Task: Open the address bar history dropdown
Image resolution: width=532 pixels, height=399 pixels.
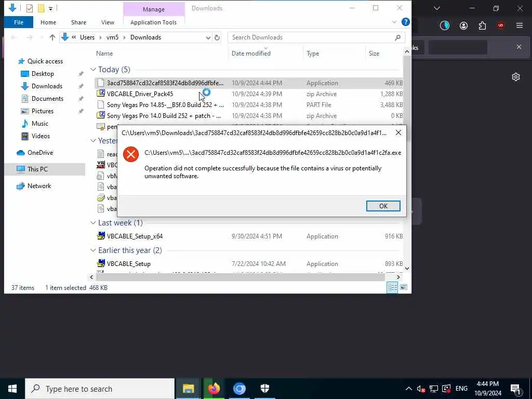Action: point(208,37)
